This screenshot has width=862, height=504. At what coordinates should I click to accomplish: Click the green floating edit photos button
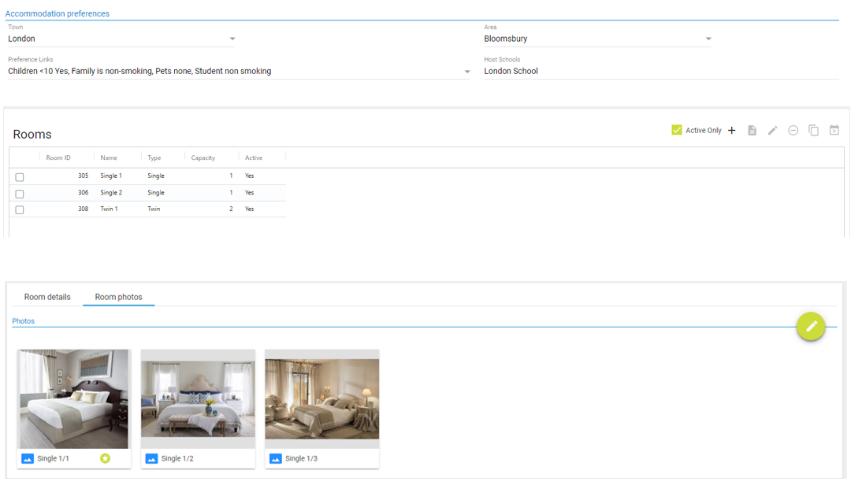(811, 327)
